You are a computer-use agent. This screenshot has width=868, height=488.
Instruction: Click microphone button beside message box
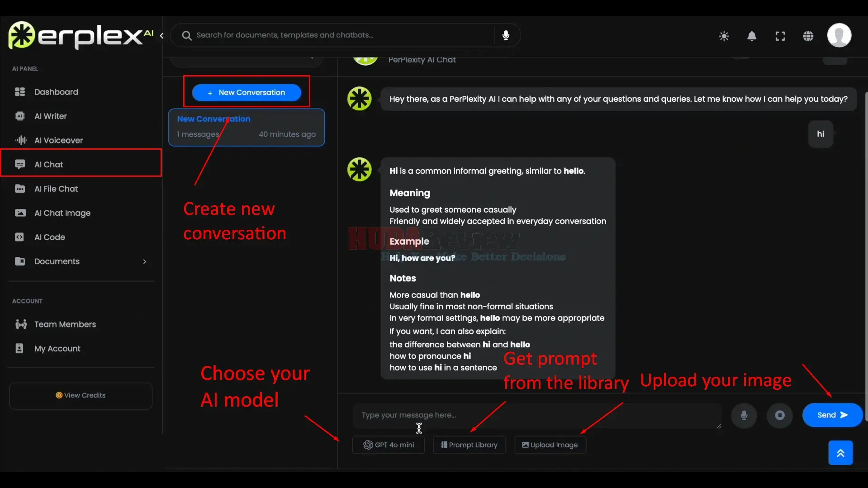(744, 415)
